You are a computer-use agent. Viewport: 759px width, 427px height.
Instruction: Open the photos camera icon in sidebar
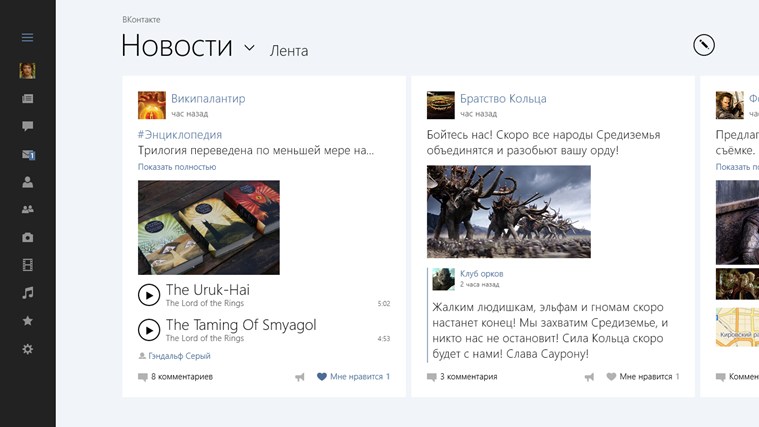click(x=28, y=237)
